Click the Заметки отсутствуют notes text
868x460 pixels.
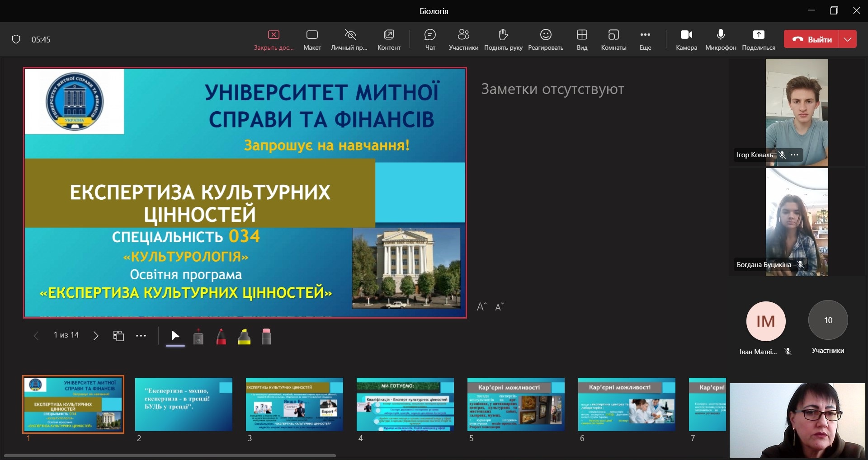[552, 89]
